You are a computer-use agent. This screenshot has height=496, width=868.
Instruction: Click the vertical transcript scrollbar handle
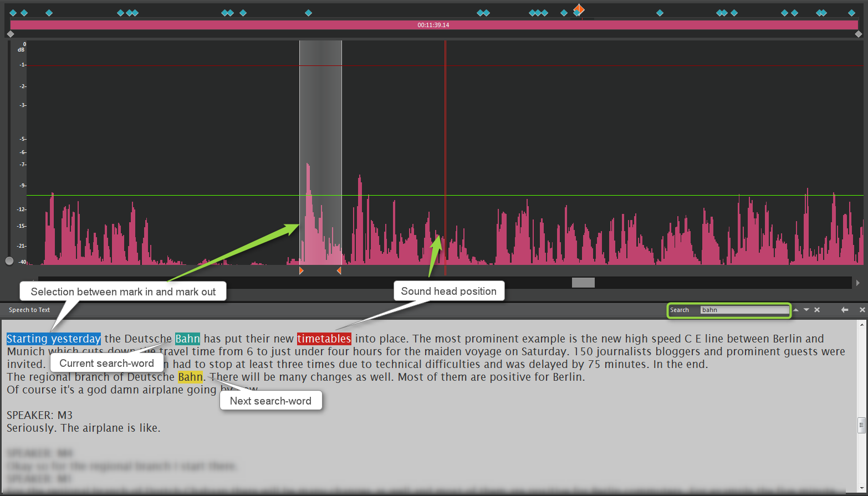[x=861, y=425]
